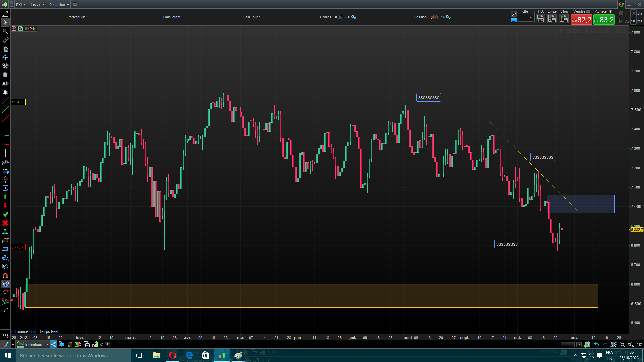Click the Prix panel label
The width and height of the screenshot is (644, 362).
pos(32,29)
